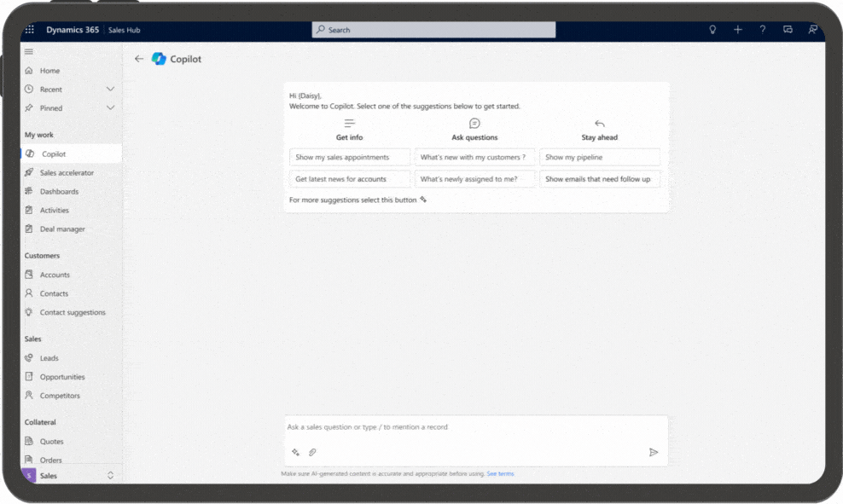Click the sparkle suggestions icon in the greeting card

(423, 200)
